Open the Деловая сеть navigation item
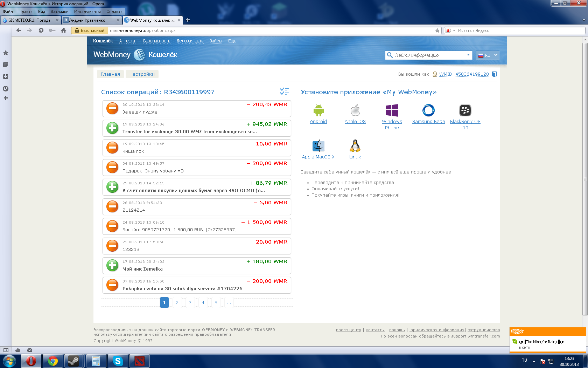588x368 pixels. pyautogui.click(x=190, y=41)
